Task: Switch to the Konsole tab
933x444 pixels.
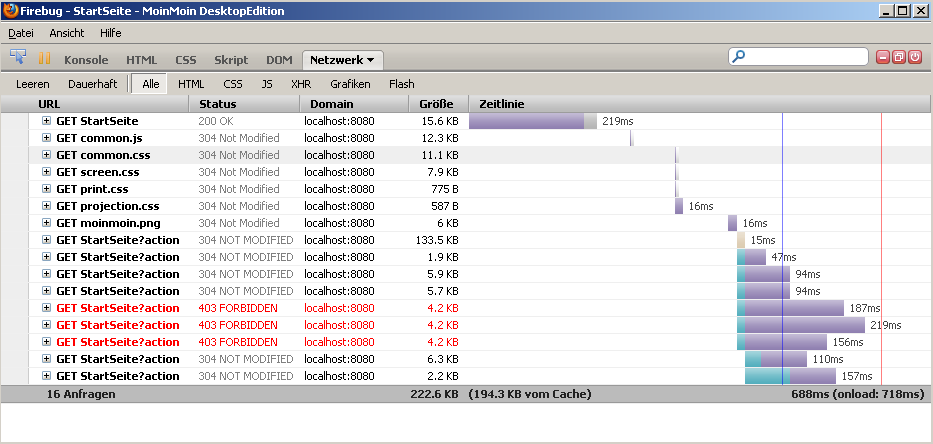Action: pyautogui.click(x=86, y=60)
